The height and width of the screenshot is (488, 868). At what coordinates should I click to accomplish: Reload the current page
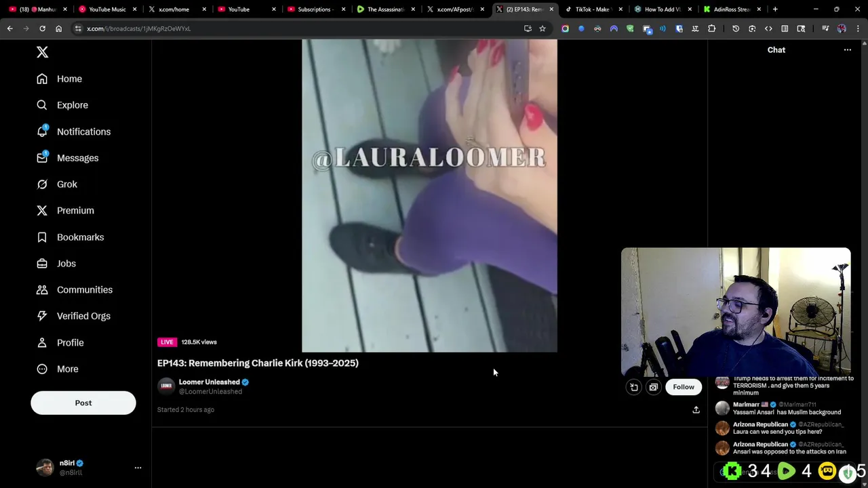tap(42, 28)
